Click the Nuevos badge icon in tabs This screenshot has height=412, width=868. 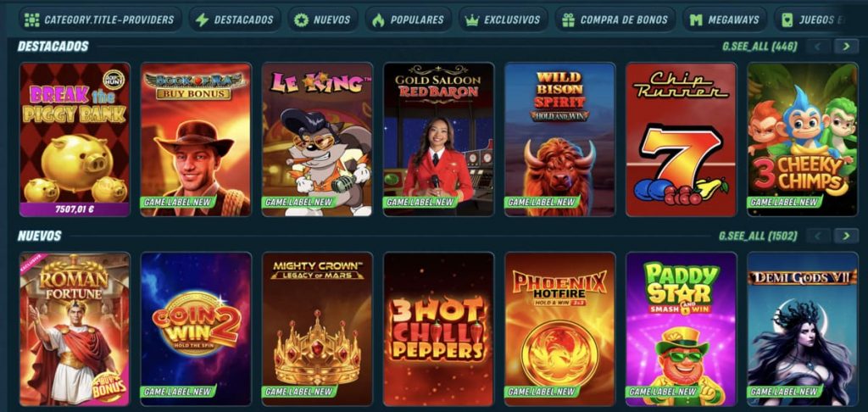tap(301, 20)
